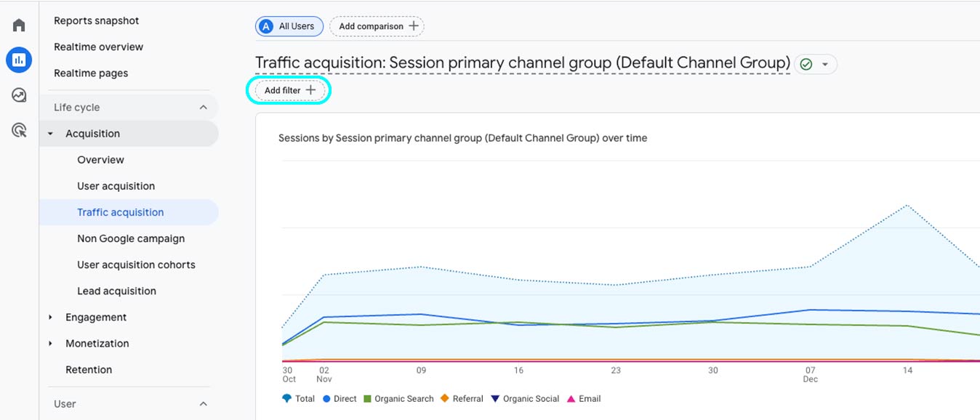Viewport: 980px width, 420px height.
Task: Open the Advertising target icon
Action: (x=19, y=130)
